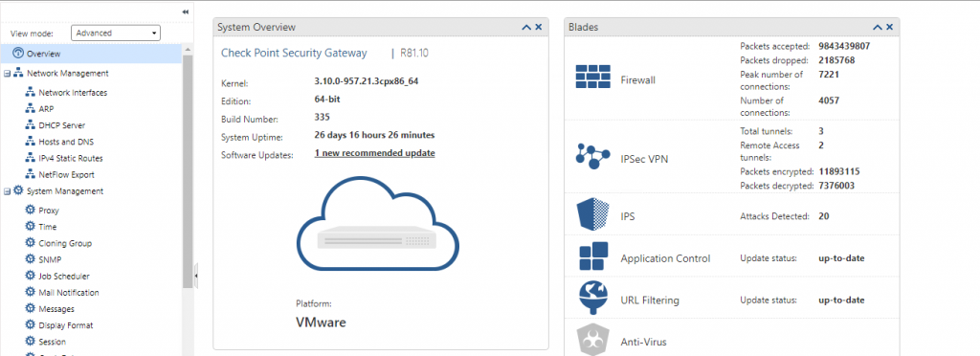980x356 pixels.
Task: Open SNMP settings
Action: click(50, 259)
